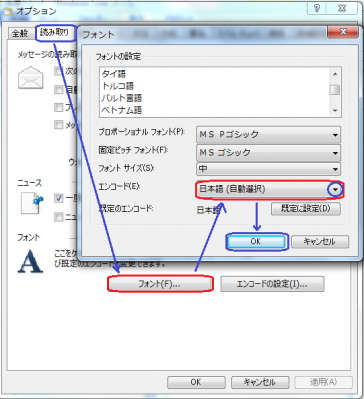
Task: Click scroll up arrow in language list
Action: coord(335,74)
